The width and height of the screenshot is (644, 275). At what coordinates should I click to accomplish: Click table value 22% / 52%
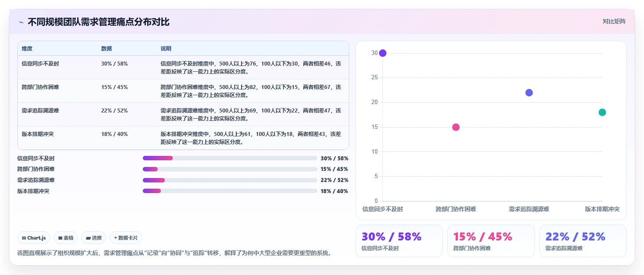click(x=114, y=111)
